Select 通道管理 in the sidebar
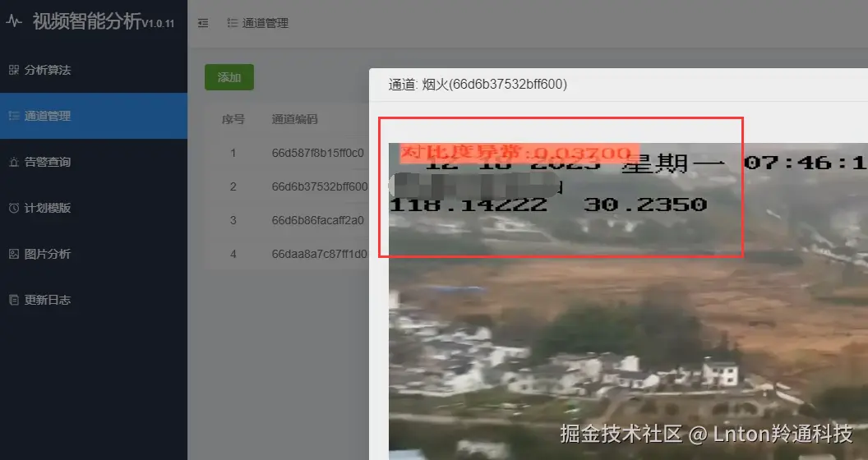868x460 pixels. [x=94, y=116]
